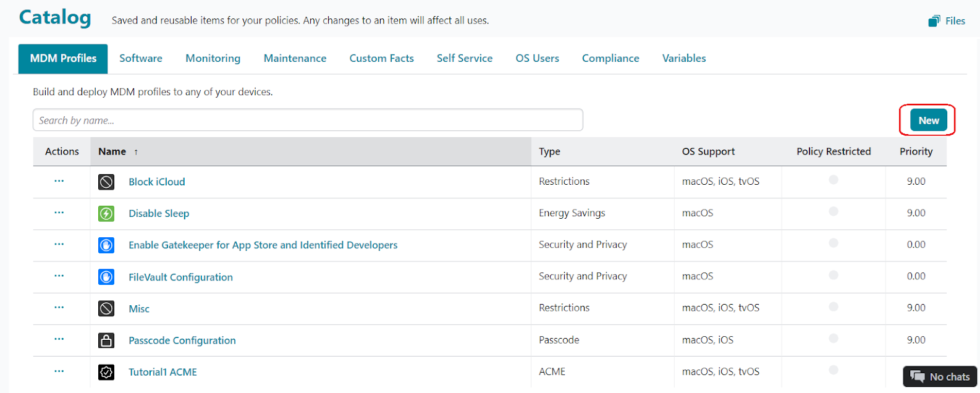
Task: Open the Disable Sleep profile link
Action: 159,213
